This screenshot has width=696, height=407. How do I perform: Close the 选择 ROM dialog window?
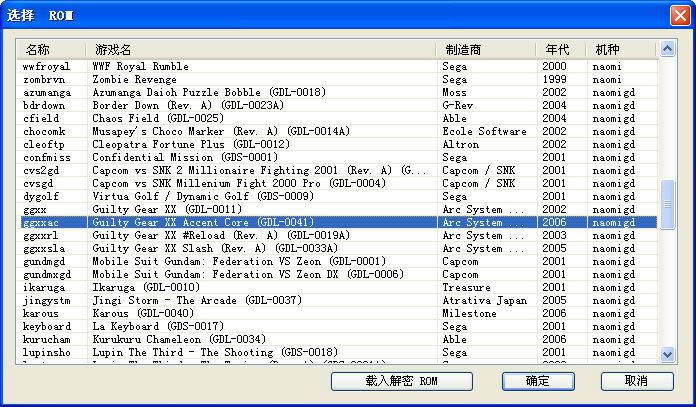[x=678, y=15]
